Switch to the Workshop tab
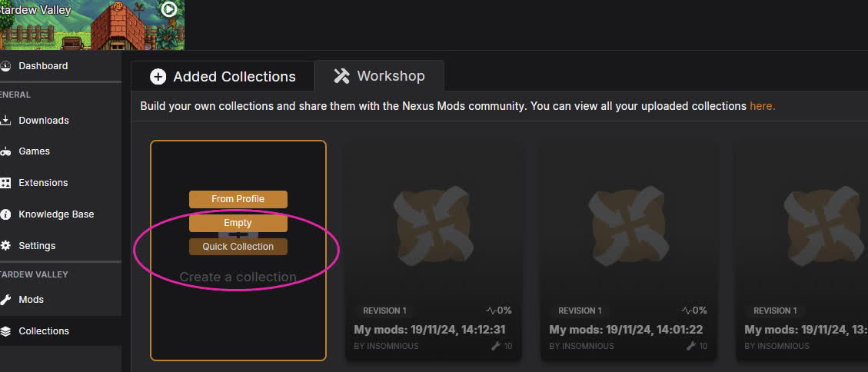The image size is (868, 372). [380, 76]
